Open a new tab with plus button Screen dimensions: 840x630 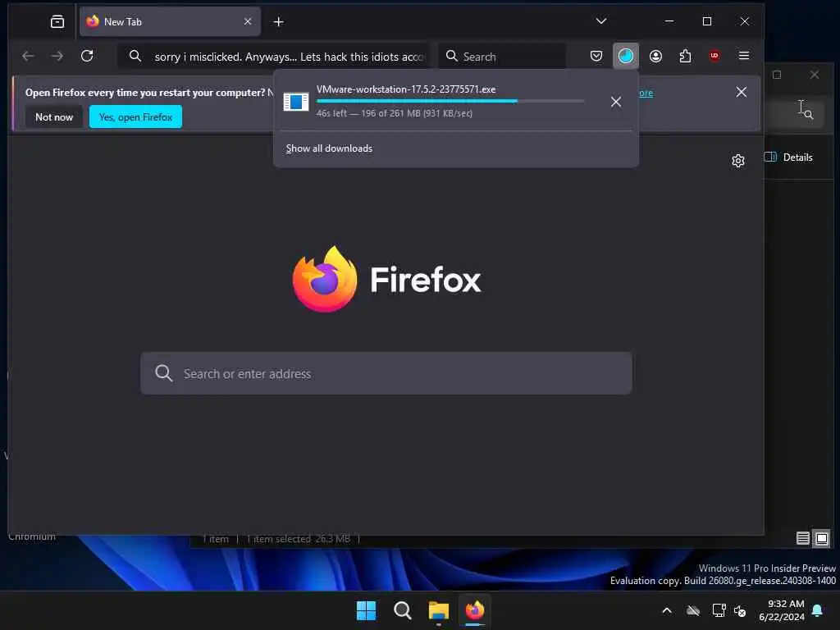pyautogui.click(x=279, y=21)
